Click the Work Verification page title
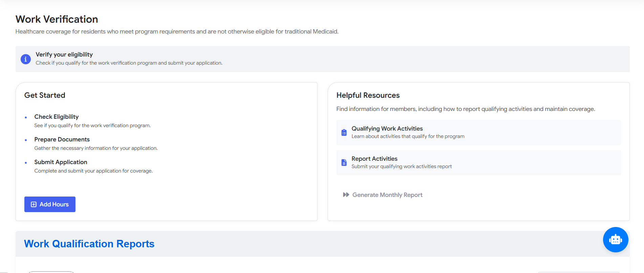This screenshot has height=273, width=644. point(57,19)
